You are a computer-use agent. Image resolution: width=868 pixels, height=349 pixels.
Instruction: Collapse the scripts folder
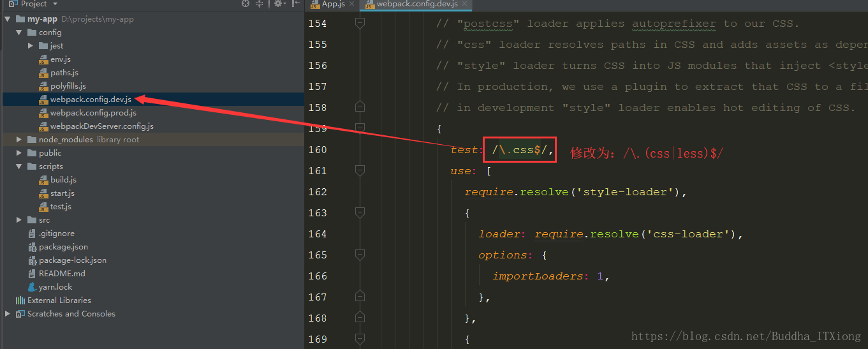coord(19,167)
